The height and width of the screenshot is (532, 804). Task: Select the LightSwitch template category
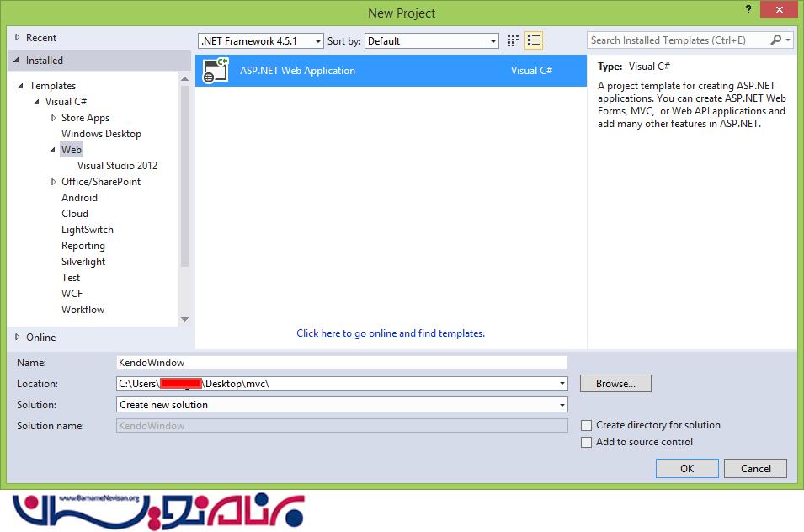tap(88, 230)
